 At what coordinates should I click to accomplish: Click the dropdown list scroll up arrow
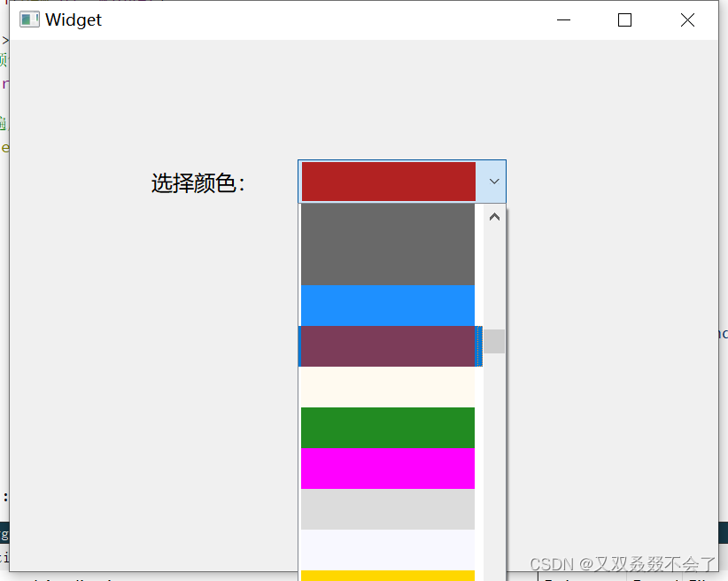[494, 217]
